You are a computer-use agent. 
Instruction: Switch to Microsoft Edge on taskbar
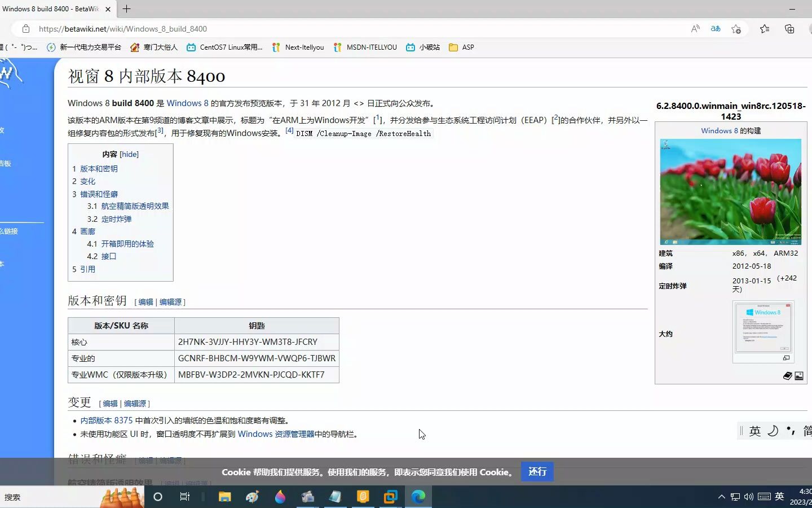click(x=418, y=497)
